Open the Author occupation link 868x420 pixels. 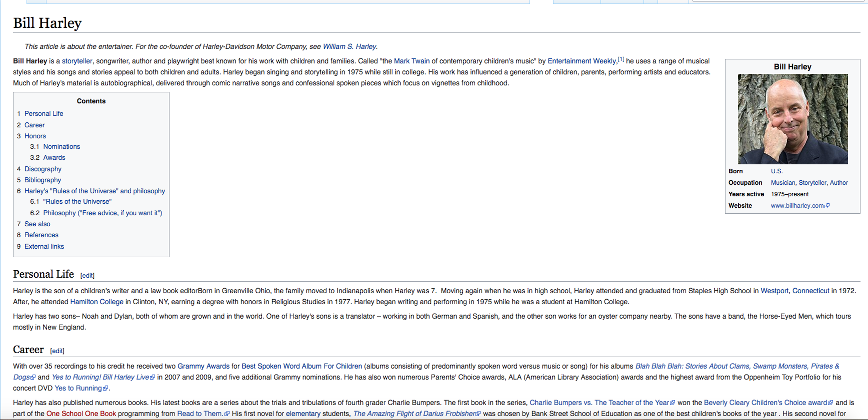(839, 182)
